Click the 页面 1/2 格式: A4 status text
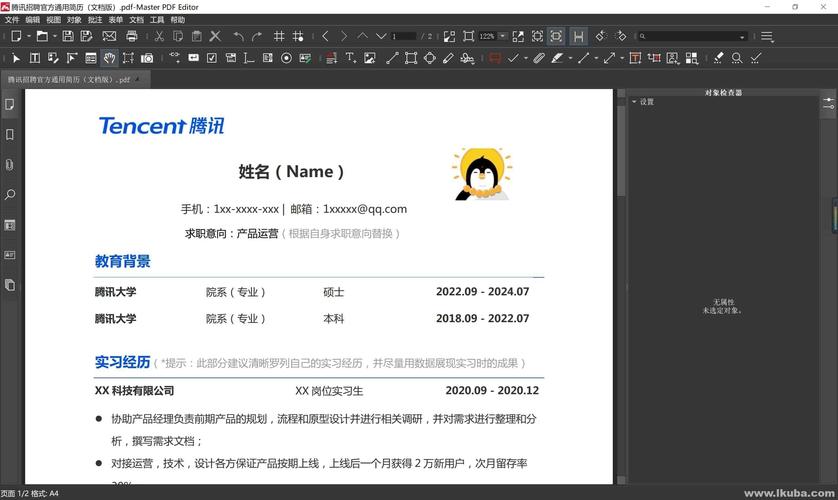This screenshot has height=500, width=838. pyautogui.click(x=30, y=494)
